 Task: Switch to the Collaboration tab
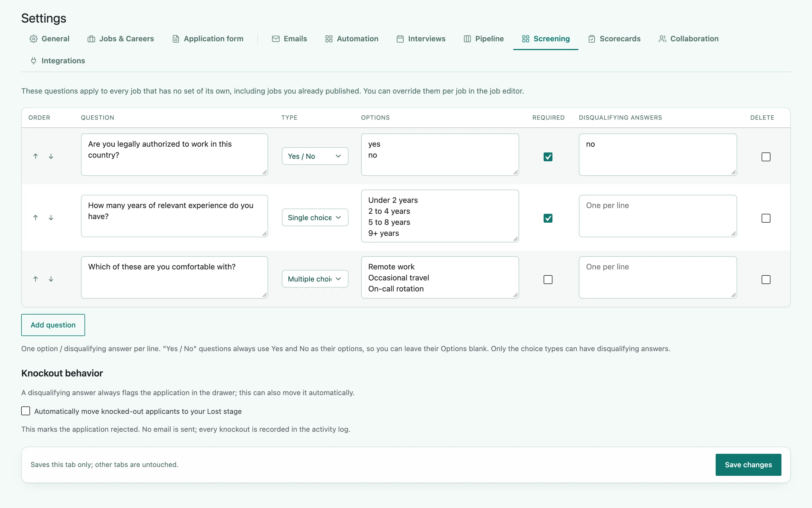[x=688, y=39]
